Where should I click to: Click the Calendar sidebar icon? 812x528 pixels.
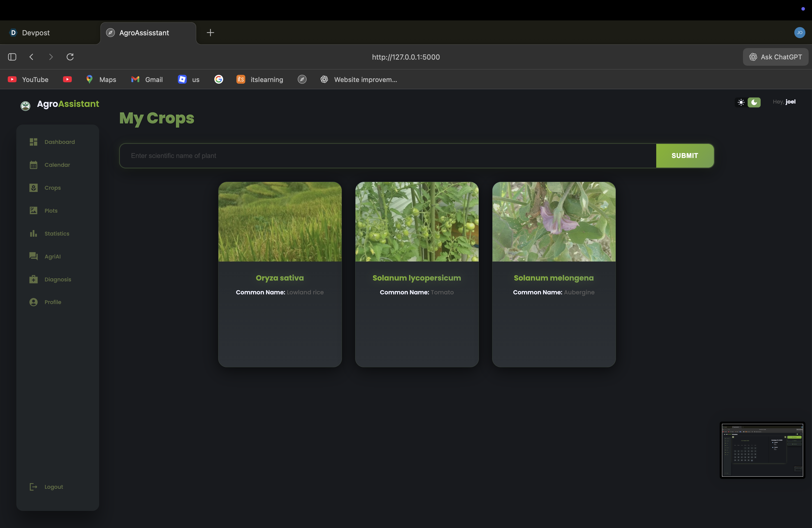point(33,165)
